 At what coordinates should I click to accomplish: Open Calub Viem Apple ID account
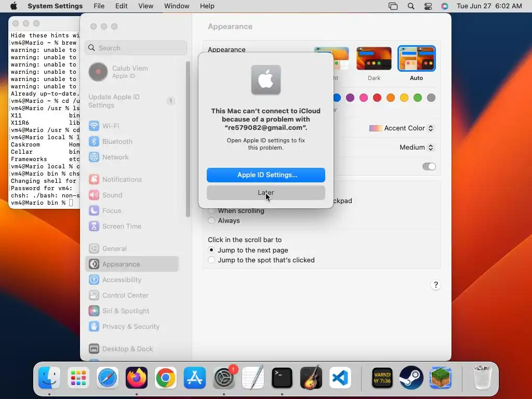coord(131,72)
